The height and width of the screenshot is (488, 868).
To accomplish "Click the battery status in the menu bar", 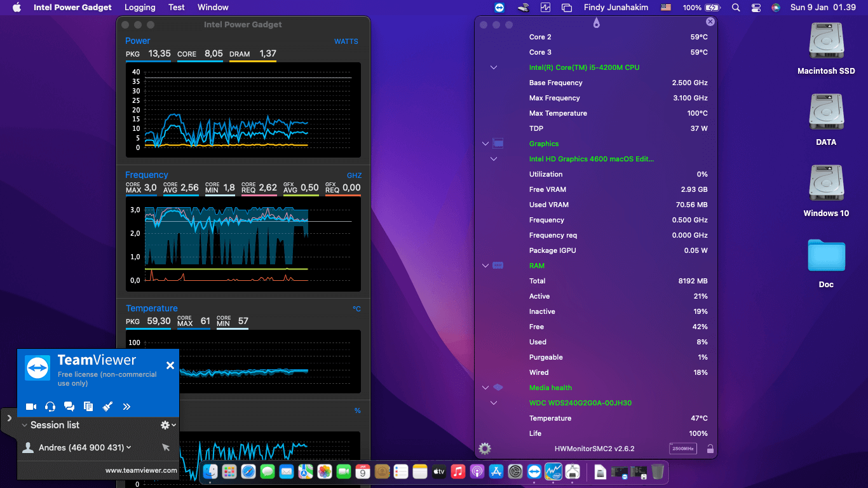I will click(x=702, y=8).
